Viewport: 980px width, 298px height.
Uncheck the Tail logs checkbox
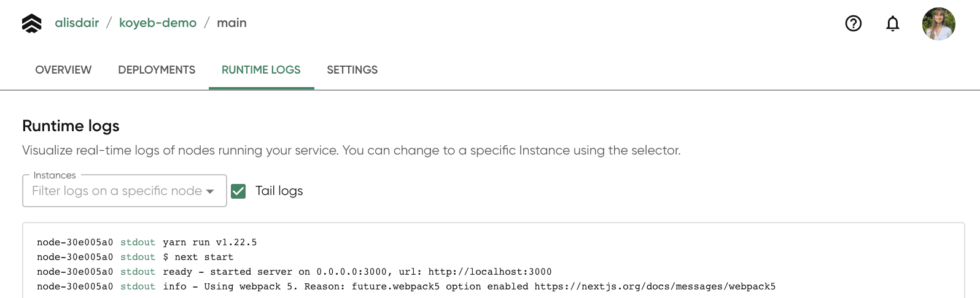click(238, 191)
